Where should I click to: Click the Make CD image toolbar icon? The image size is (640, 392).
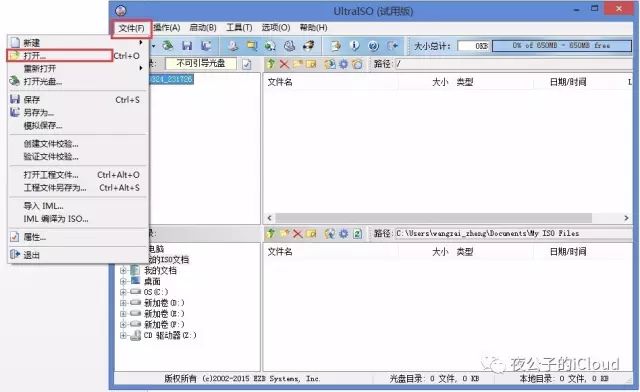pyautogui.click(x=233, y=45)
